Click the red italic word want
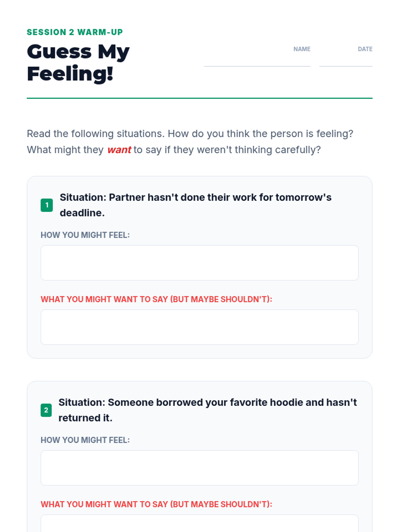Image resolution: width=399 pixels, height=532 pixels. (x=119, y=150)
